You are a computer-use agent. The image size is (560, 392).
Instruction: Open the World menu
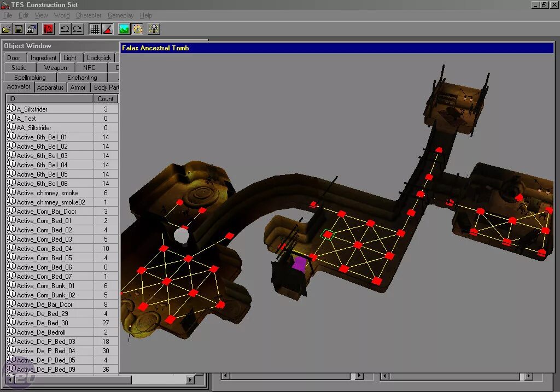(62, 15)
